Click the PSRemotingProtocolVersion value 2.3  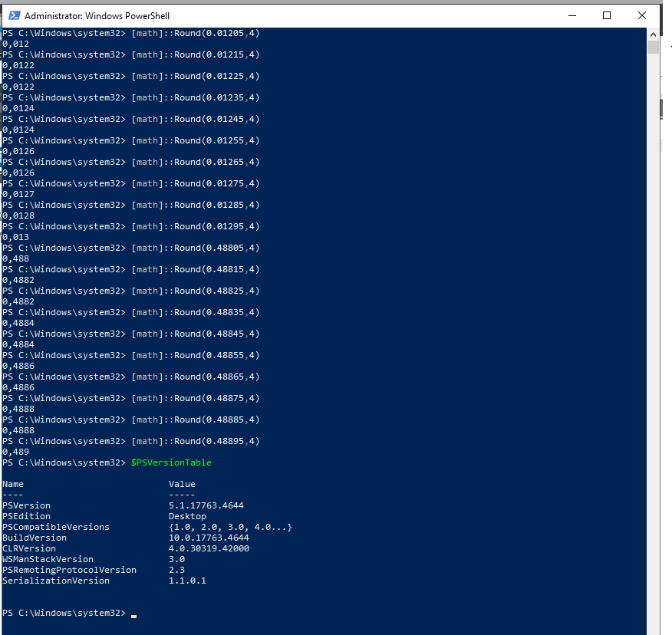click(176, 570)
